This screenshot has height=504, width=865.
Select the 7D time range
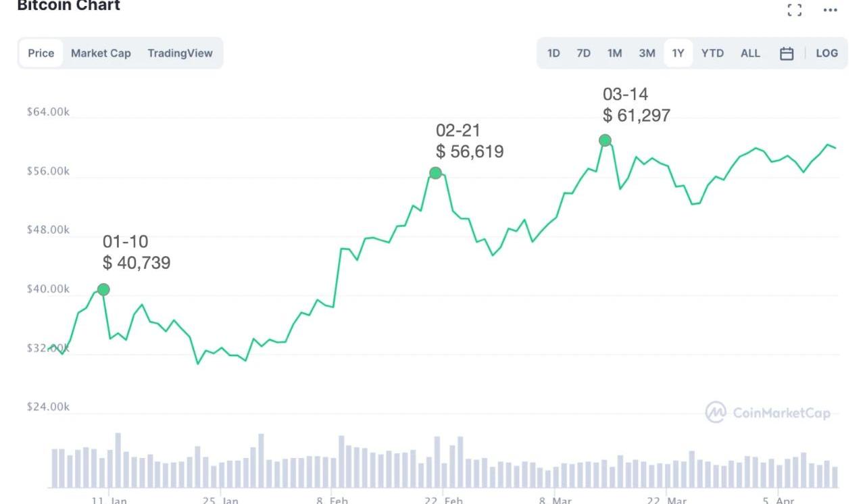584,53
